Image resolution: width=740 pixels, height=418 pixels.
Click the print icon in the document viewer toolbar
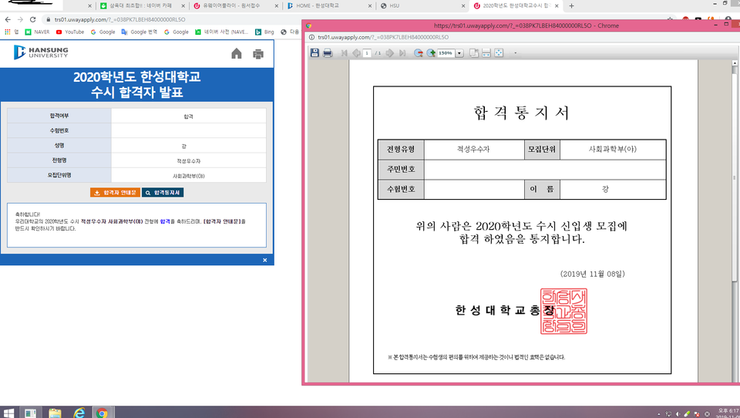coord(328,53)
